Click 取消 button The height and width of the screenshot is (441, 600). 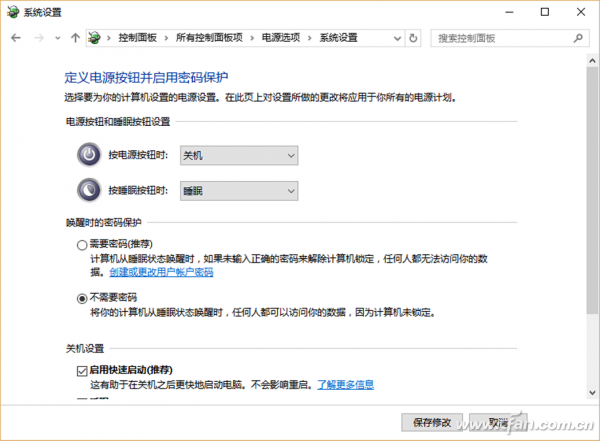pyautogui.click(x=498, y=423)
